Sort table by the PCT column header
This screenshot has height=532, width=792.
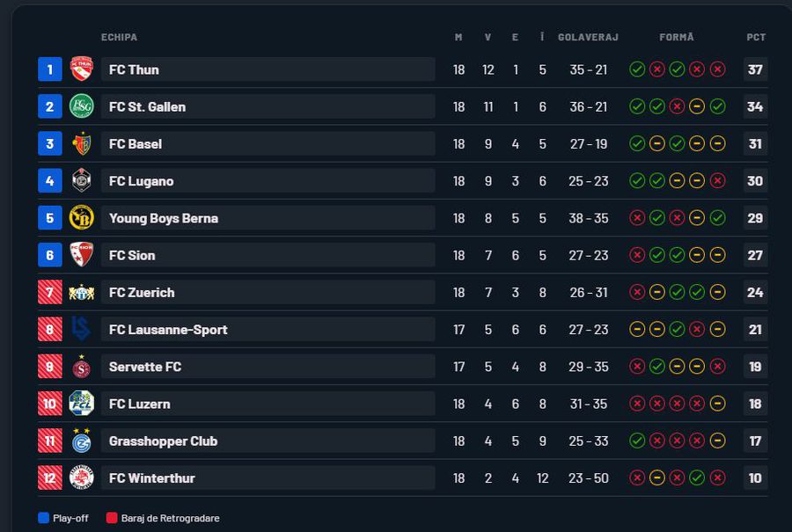coord(756,38)
